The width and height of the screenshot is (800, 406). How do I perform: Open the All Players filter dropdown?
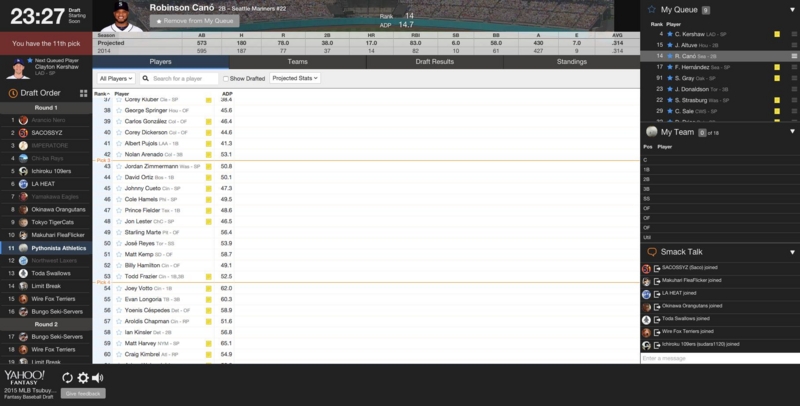[116, 79]
